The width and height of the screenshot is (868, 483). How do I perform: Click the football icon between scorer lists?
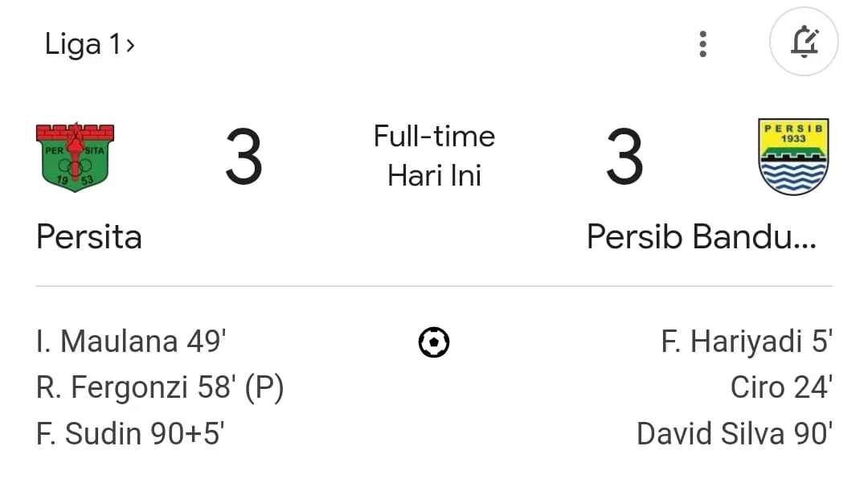point(434,342)
